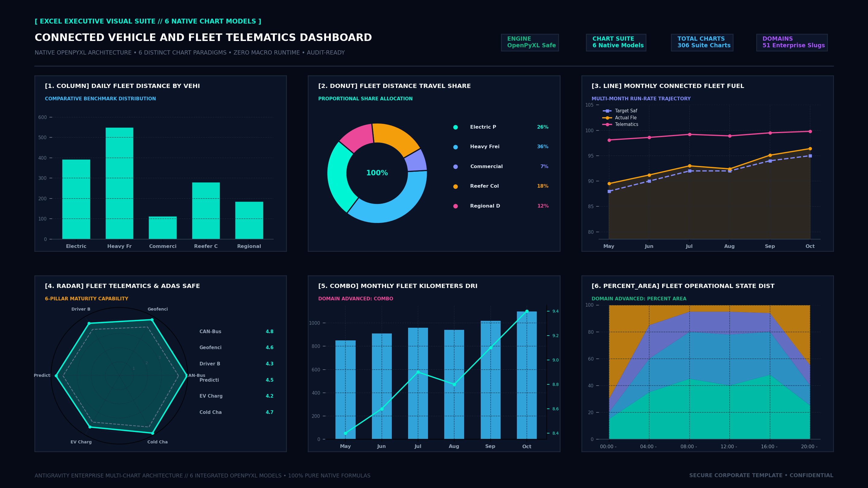Click the CONNECTED VEHICLE AND FLEET dashboard title

coord(203,38)
